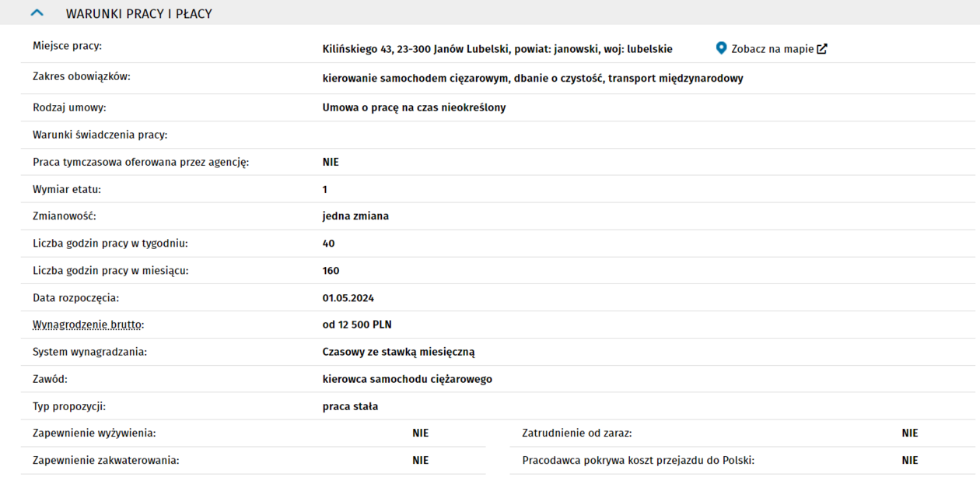Collapse the "Warunki pracy i płacy" chevron

coord(37,13)
